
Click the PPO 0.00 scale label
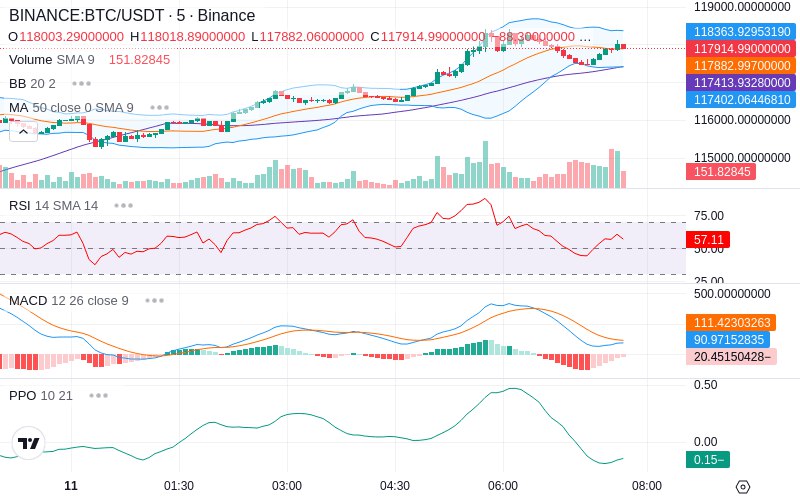point(706,442)
